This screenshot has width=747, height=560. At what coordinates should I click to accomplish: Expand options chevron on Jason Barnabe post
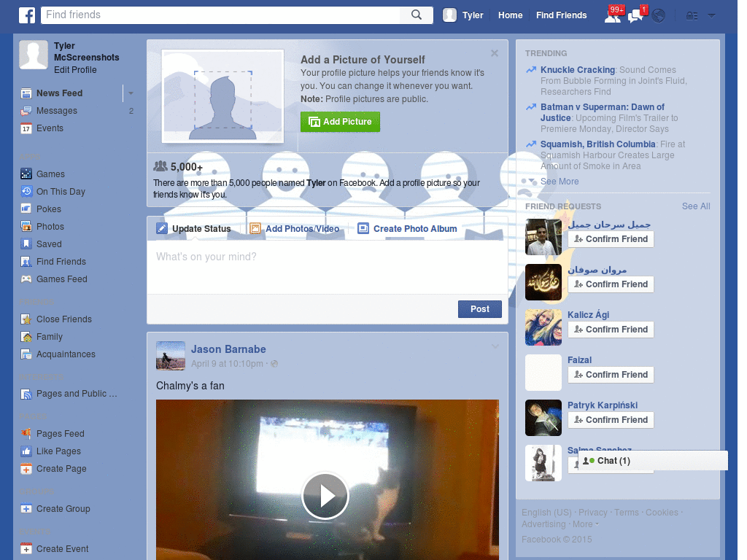point(495,346)
